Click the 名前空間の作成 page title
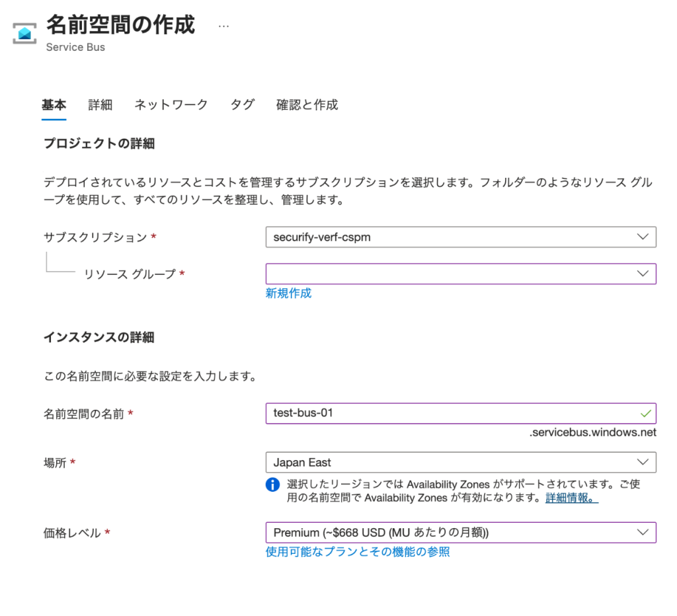Image resolution: width=677 pixels, height=616 pixels. click(x=120, y=24)
